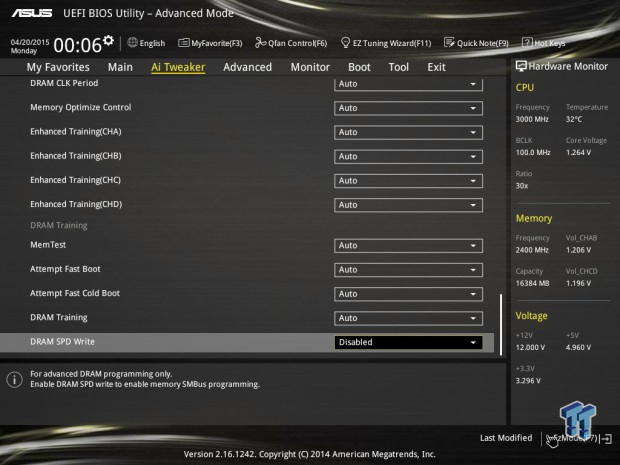The width and height of the screenshot is (620, 465).
Task: Click the 00:06 clock display
Action: click(x=78, y=45)
